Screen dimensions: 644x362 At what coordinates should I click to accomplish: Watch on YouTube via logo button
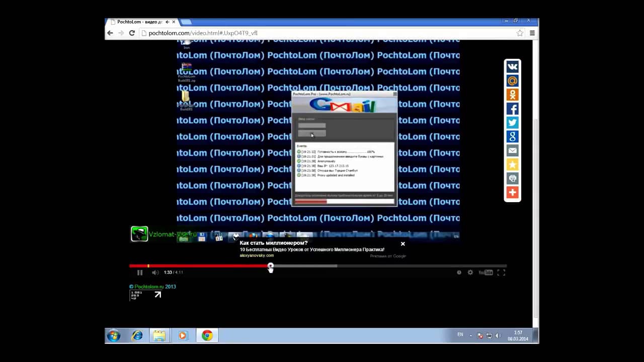486,273
